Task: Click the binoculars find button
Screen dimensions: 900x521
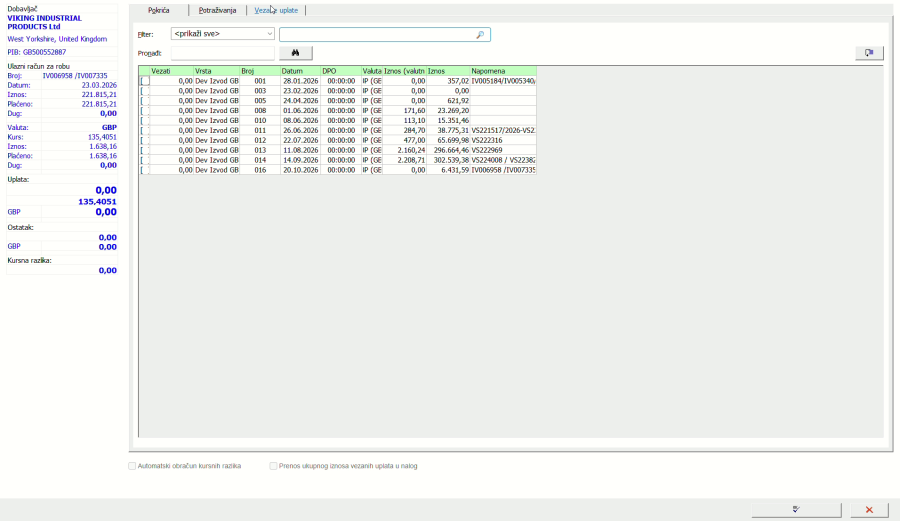Action: point(296,53)
